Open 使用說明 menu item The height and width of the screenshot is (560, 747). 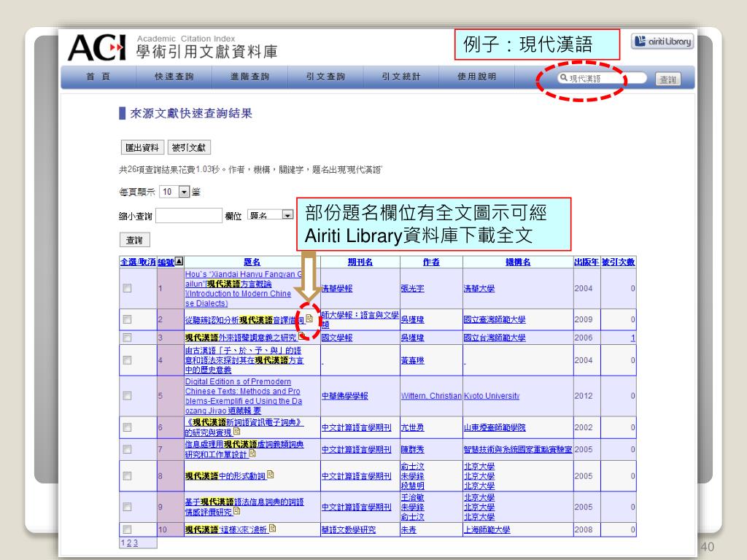(x=477, y=77)
